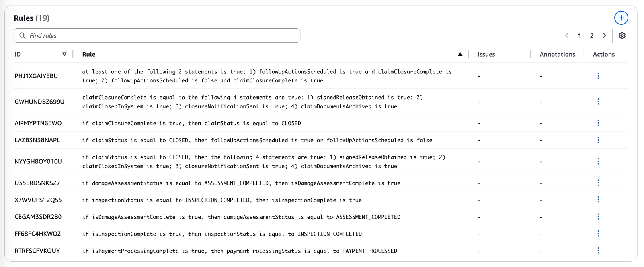This screenshot has height=267, width=644.
Task: Select page 1 in the pagination
Action: (580, 35)
